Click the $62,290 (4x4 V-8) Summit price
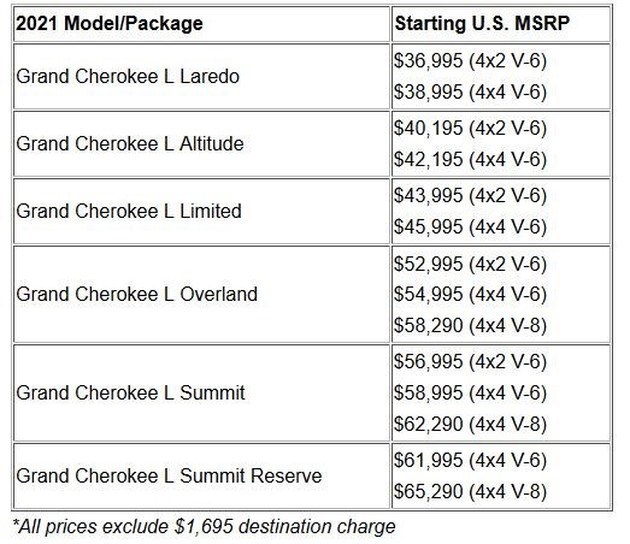This screenshot has height=544, width=630. pyautogui.click(x=470, y=424)
